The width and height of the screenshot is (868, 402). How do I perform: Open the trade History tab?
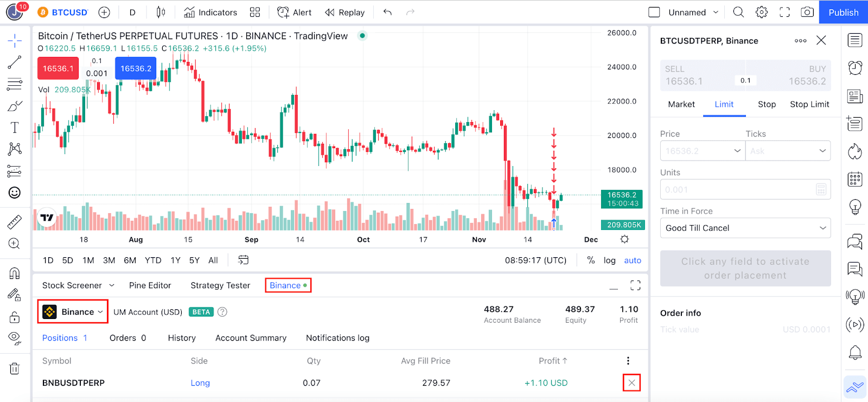click(x=182, y=338)
